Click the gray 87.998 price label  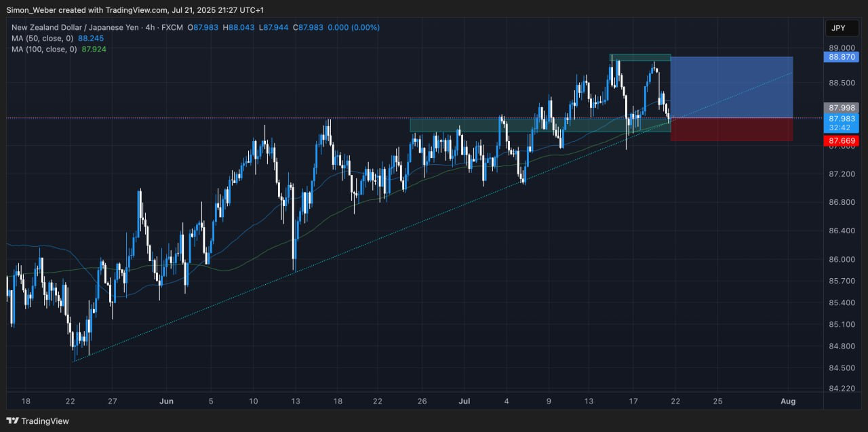point(842,108)
